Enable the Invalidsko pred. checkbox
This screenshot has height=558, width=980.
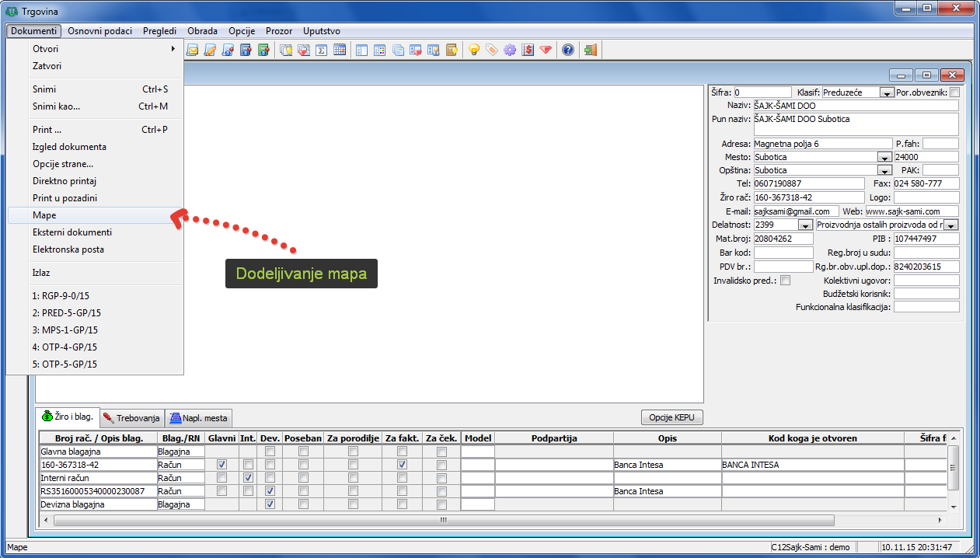point(785,281)
